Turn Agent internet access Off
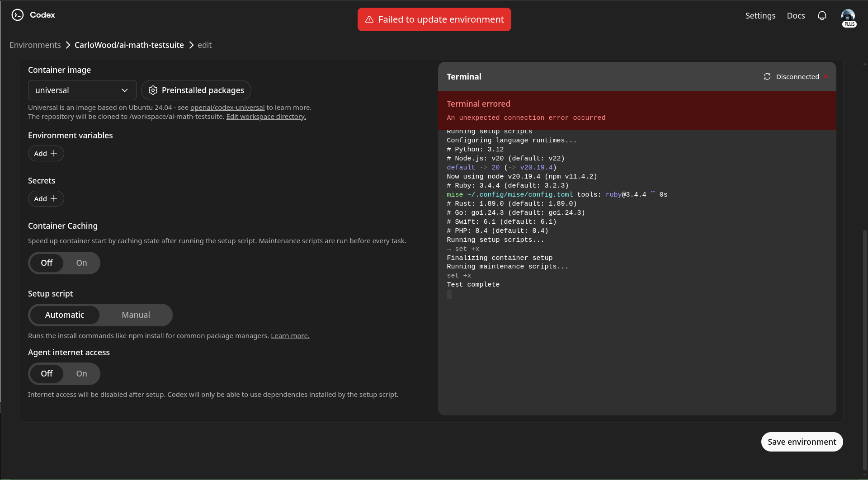The height and width of the screenshot is (480, 868). (47, 374)
